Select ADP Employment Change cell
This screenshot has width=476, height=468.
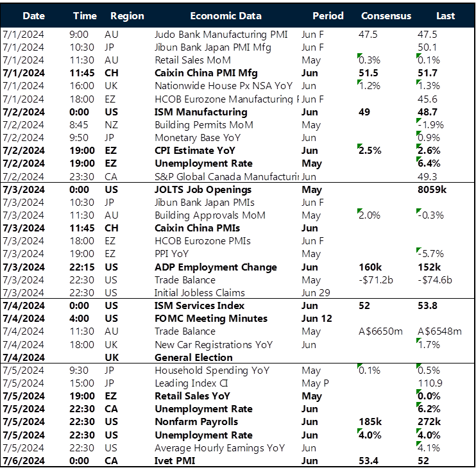(216, 267)
